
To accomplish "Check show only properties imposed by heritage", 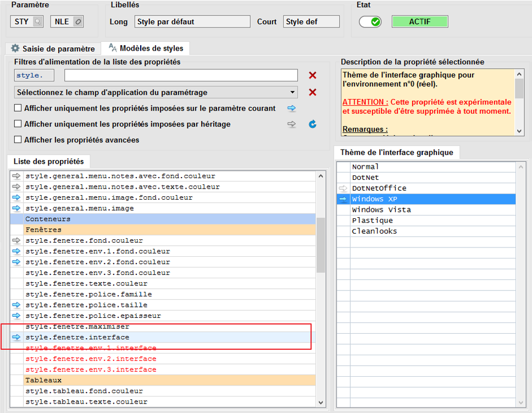I will [x=18, y=124].
